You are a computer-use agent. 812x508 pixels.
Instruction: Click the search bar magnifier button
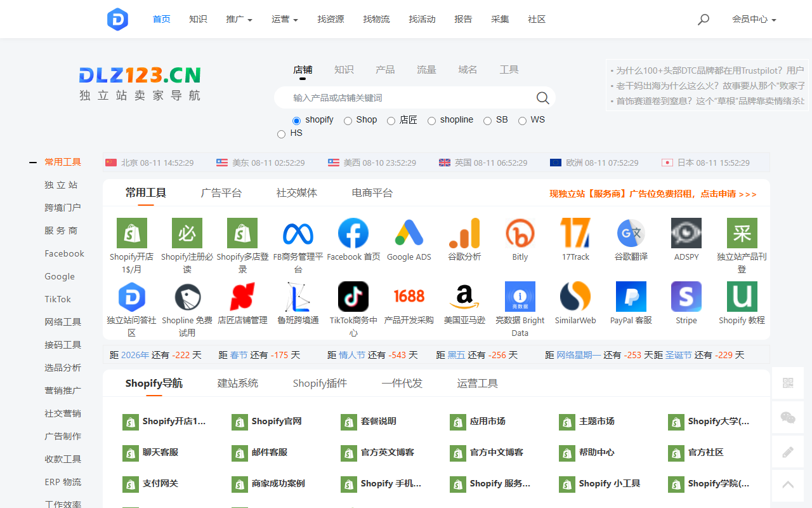(x=542, y=98)
